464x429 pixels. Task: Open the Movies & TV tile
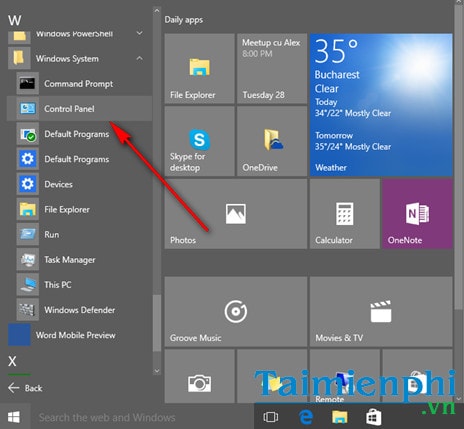coord(381,311)
